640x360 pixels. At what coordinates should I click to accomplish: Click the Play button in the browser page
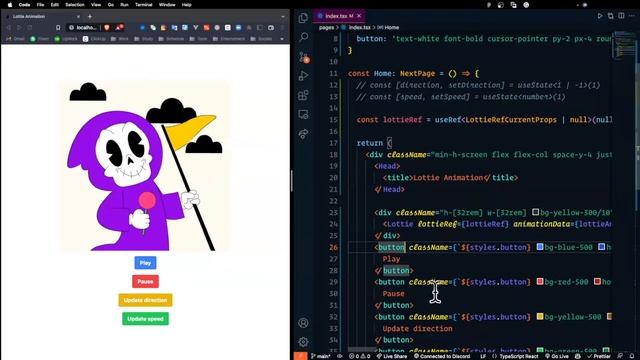[145, 263]
